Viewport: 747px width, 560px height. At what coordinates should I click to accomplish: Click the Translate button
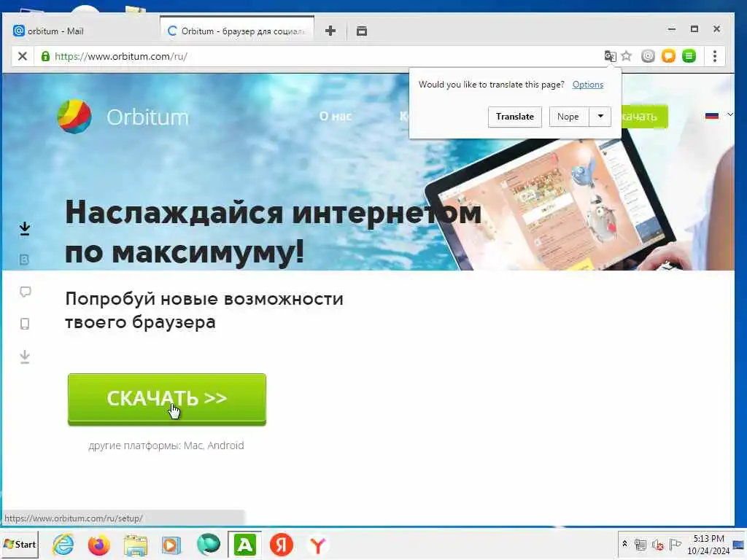click(514, 117)
